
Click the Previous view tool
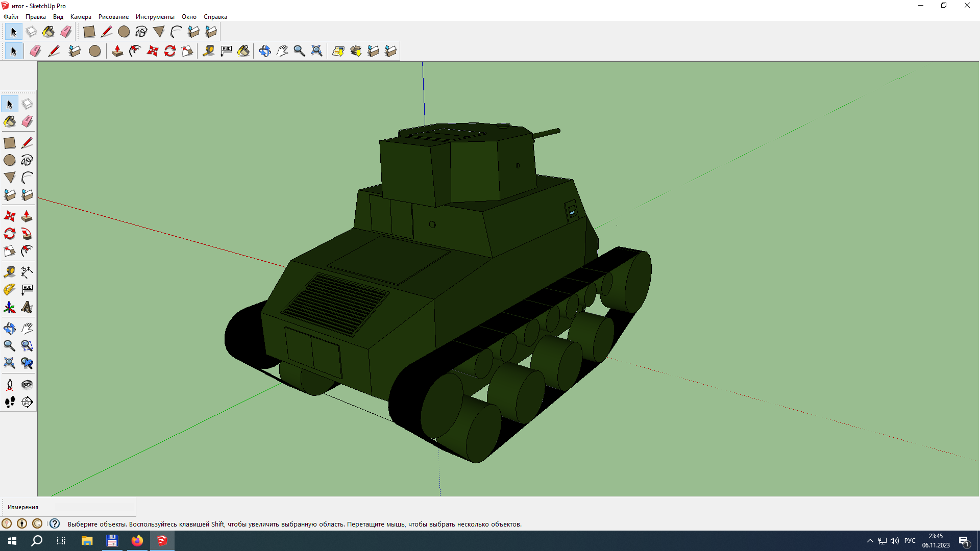[x=27, y=363]
